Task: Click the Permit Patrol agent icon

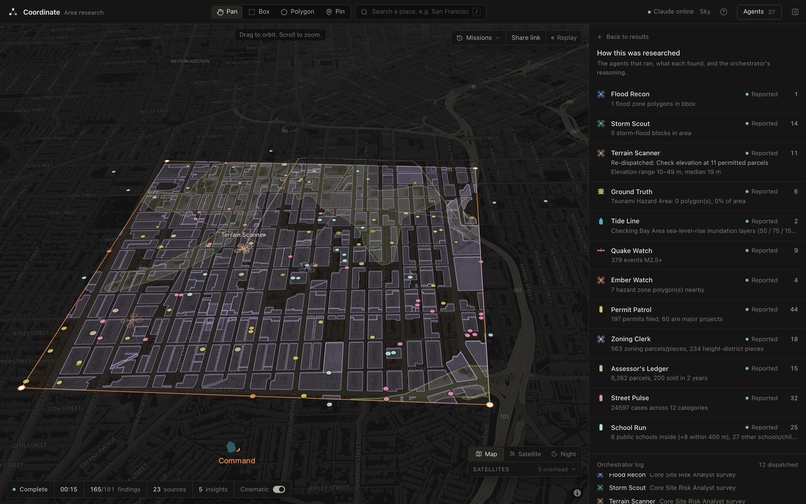Action: [600, 310]
